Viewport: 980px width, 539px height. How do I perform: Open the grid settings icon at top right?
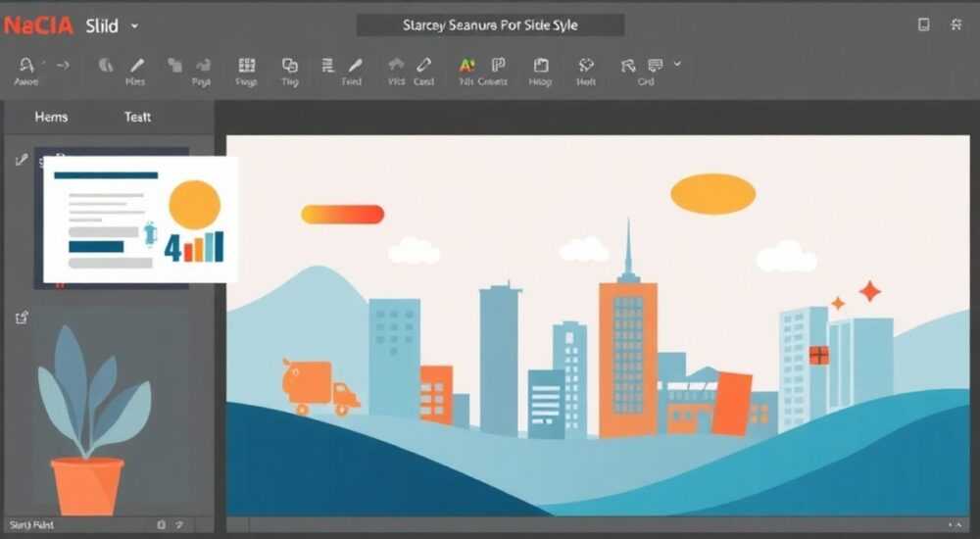coord(956,24)
